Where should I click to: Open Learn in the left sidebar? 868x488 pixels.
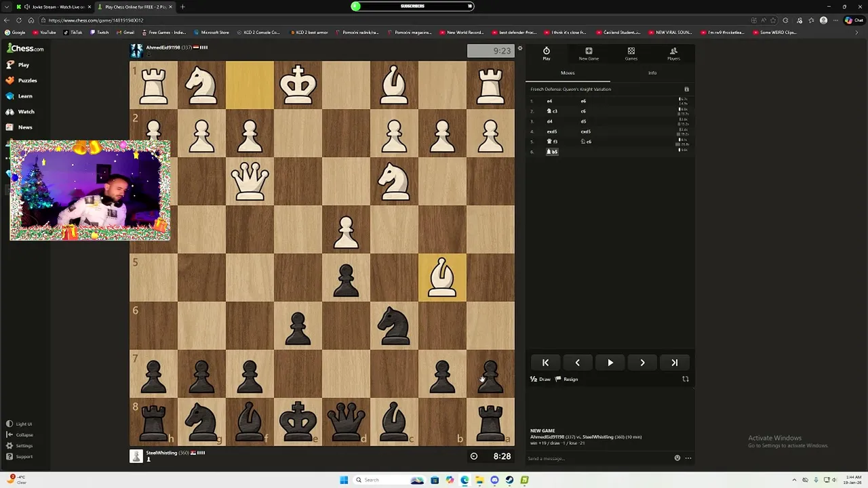click(x=20, y=96)
